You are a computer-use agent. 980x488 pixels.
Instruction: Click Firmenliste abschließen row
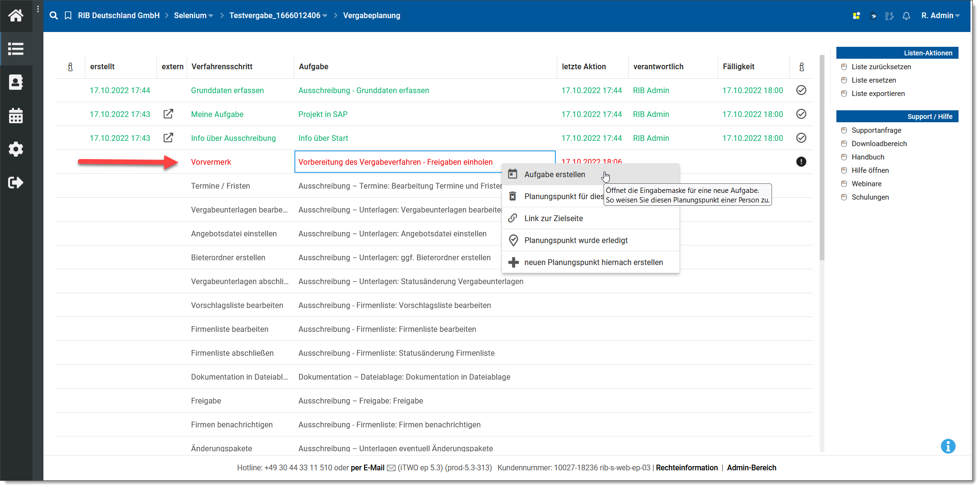click(x=434, y=353)
